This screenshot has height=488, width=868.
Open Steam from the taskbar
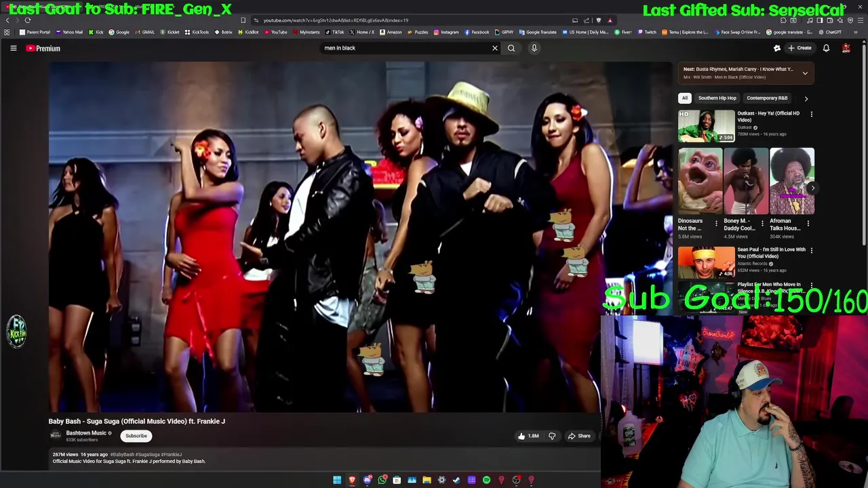[456, 480]
